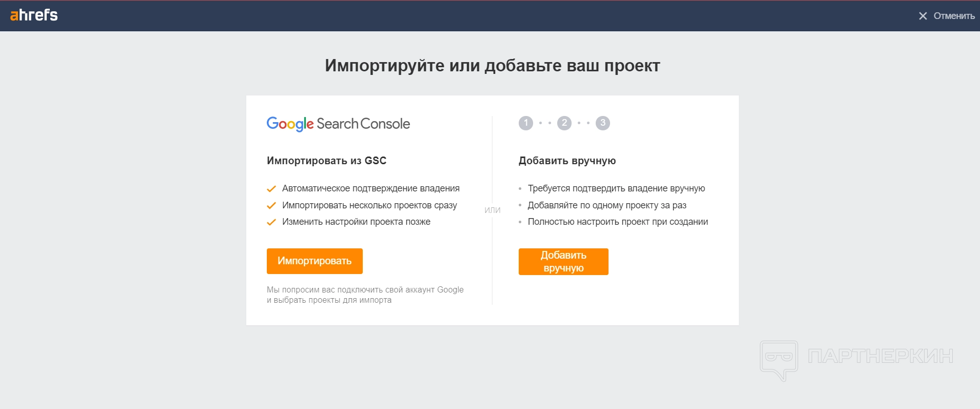This screenshot has height=409, width=980.
Task: Click the text Требуется подтвердить владение вручную
Action: [616, 188]
